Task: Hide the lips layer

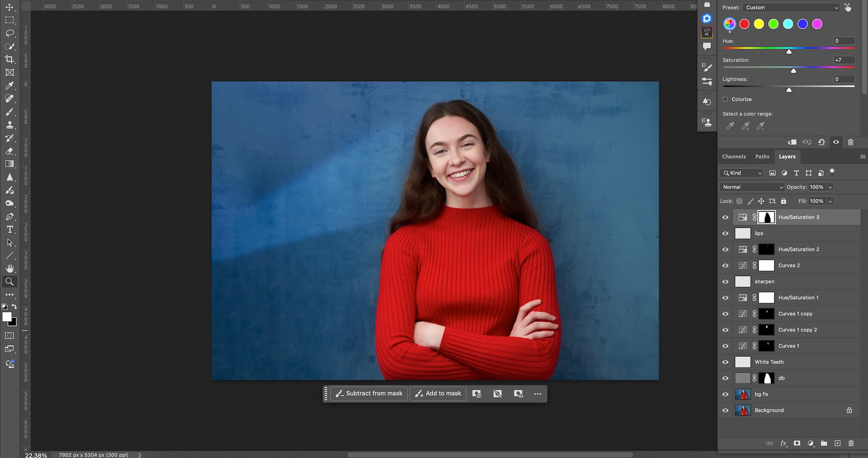Action: coord(725,233)
